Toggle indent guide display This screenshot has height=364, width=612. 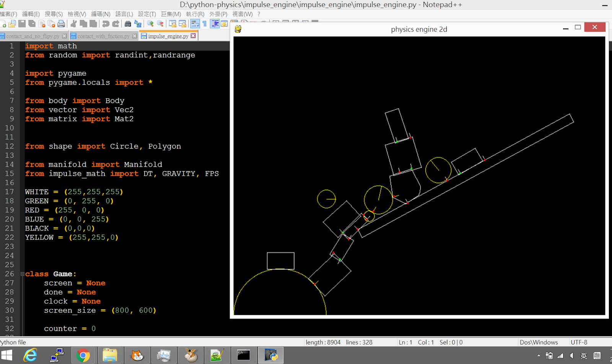coord(215,24)
